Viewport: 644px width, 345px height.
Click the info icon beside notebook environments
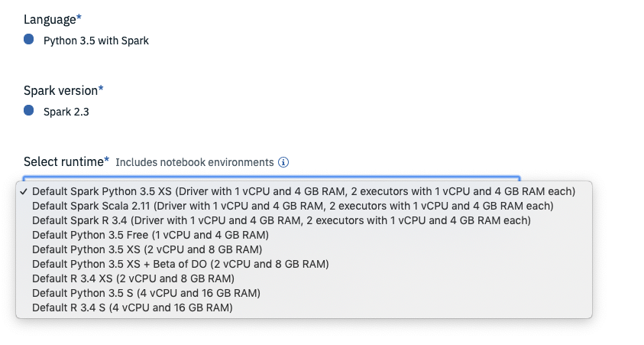click(x=283, y=162)
